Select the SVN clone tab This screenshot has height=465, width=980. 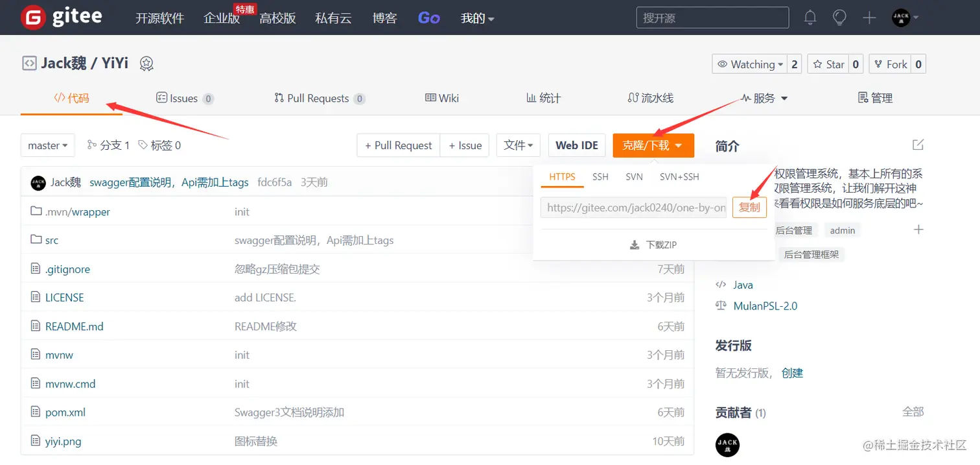[634, 176]
